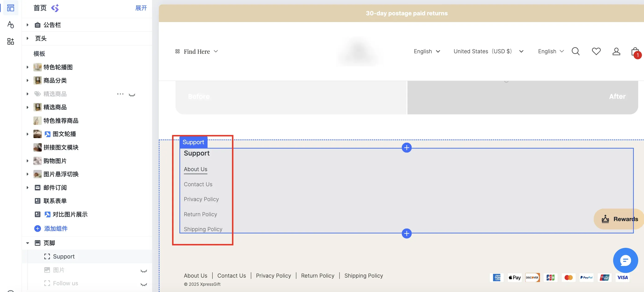Open the Find Here navigation menu
Image resolution: width=644 pixels, height=292 pixels.
click(x=197, y=51)
